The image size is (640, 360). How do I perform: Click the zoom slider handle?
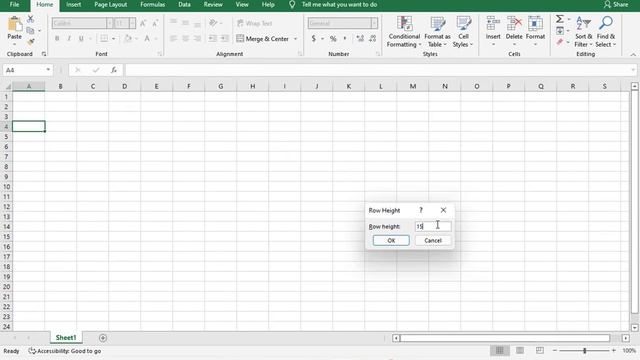[584, 351]
